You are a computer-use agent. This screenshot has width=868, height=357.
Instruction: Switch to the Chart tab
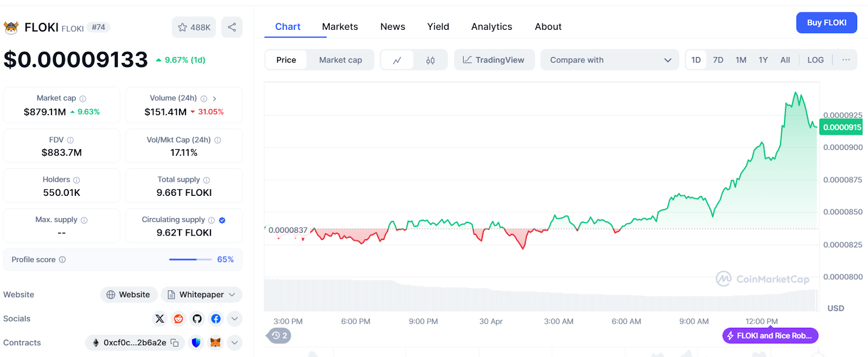click(288, 27)
